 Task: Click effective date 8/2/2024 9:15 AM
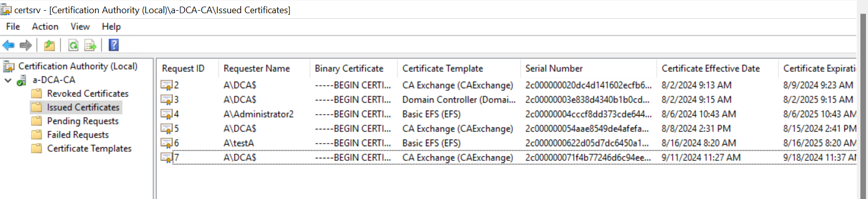[x=697, y=100]
